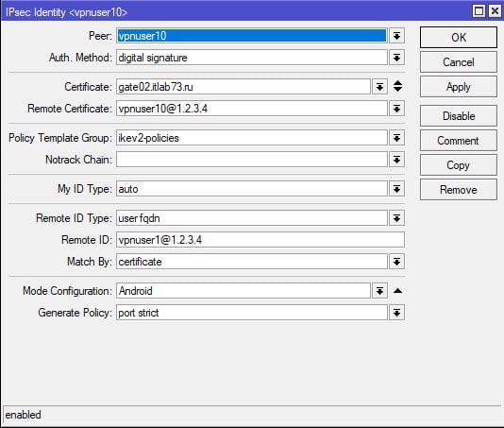Click the Peer field showing vpnuser10
The image size is (504, 428).
[252, 36]
